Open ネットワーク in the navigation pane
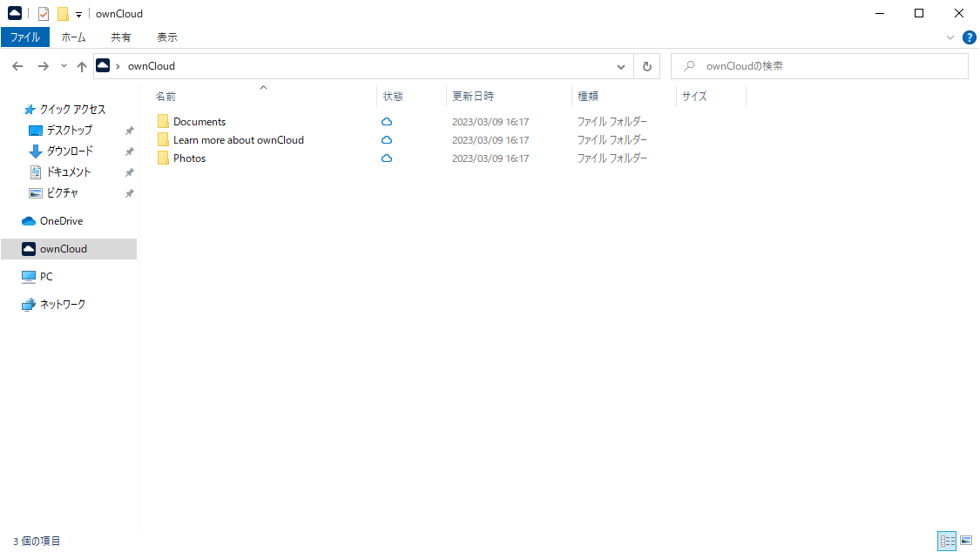This screenshot has width=980, height=552. pyautogui.click(x=63, y=304)
